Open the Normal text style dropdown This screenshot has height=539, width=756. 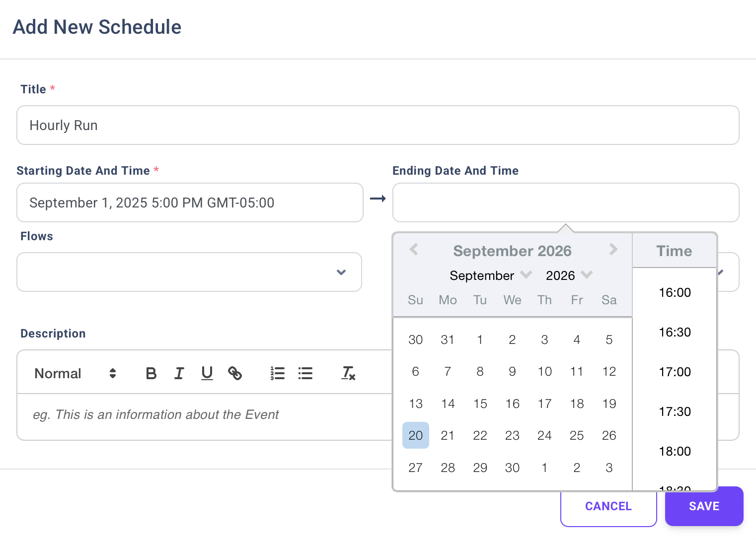(75, 373)
